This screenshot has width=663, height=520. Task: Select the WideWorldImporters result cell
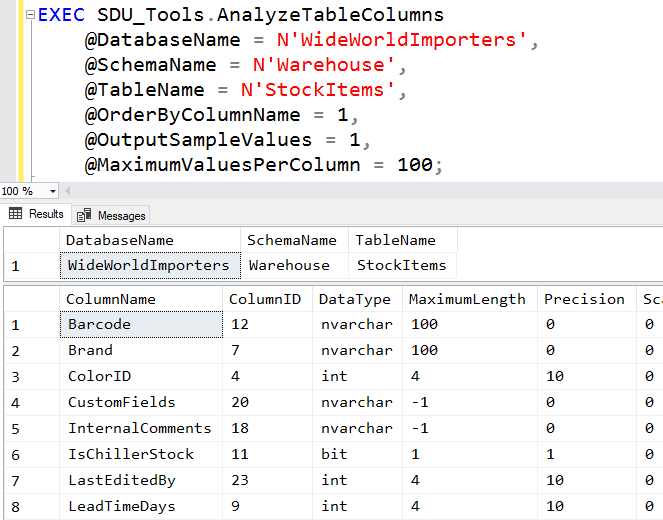150,265
